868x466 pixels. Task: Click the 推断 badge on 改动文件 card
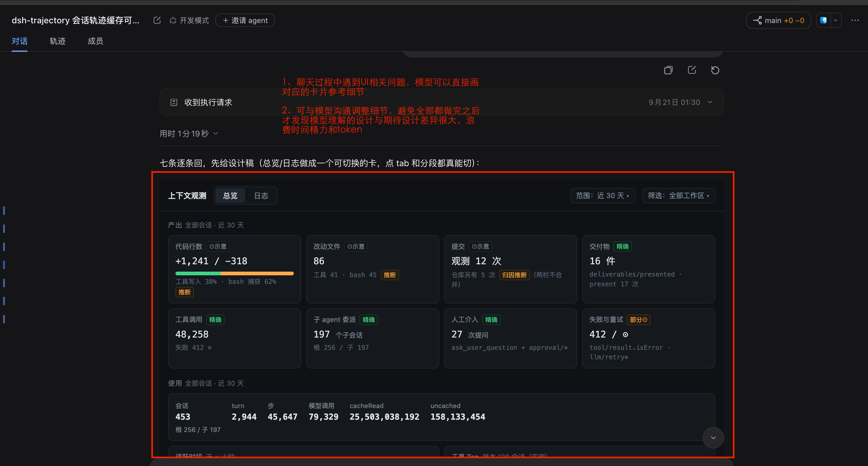(390, 275)
